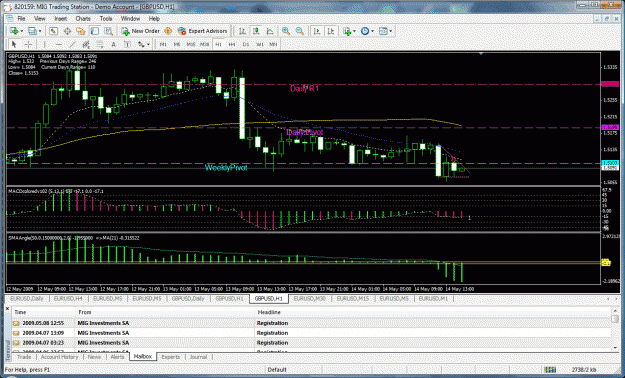
Task: Open the Experts terminal tab
Action: [x=171, y=357]
